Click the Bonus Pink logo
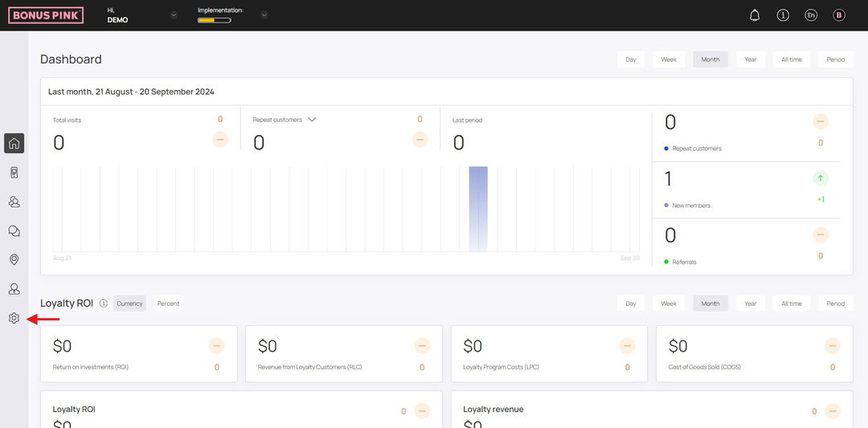Screen dimensions: 868x428 tap(46, 15)
